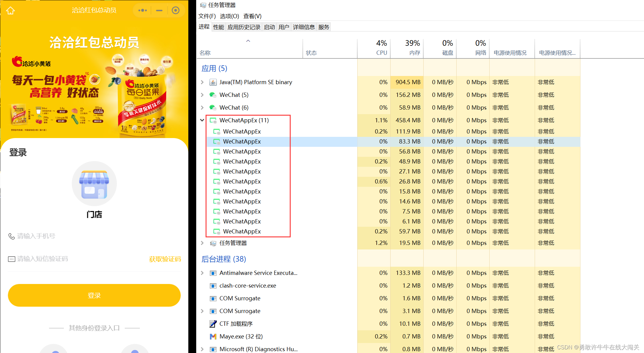Select WeChatAppEx row using 7.5 MB
The image size is (644, 353).
tap(393, 212)
